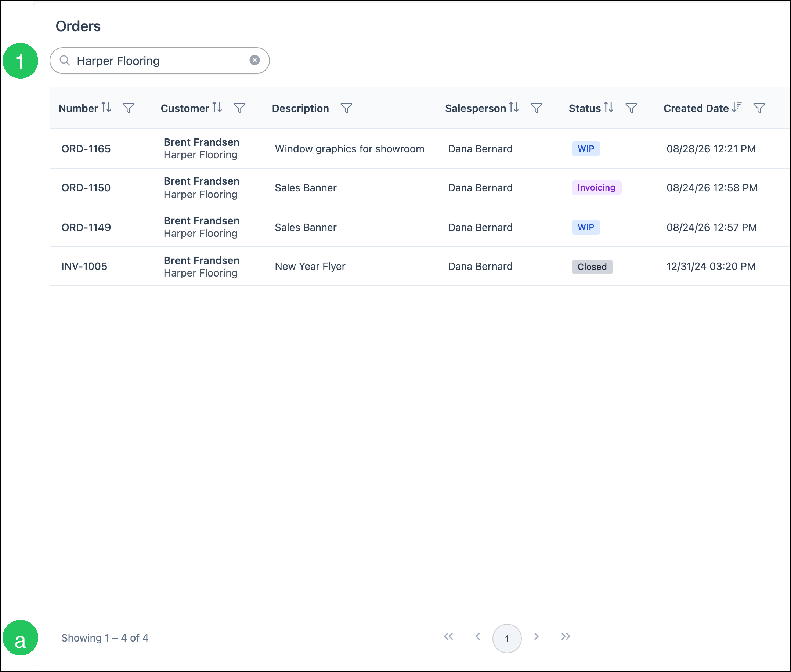
Task: Click the Window graphics for showroom description
Action: point(349,149)
